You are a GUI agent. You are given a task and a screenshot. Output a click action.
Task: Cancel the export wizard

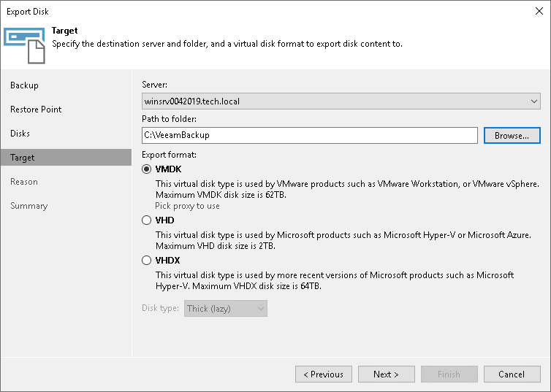(x=512, y=374)
